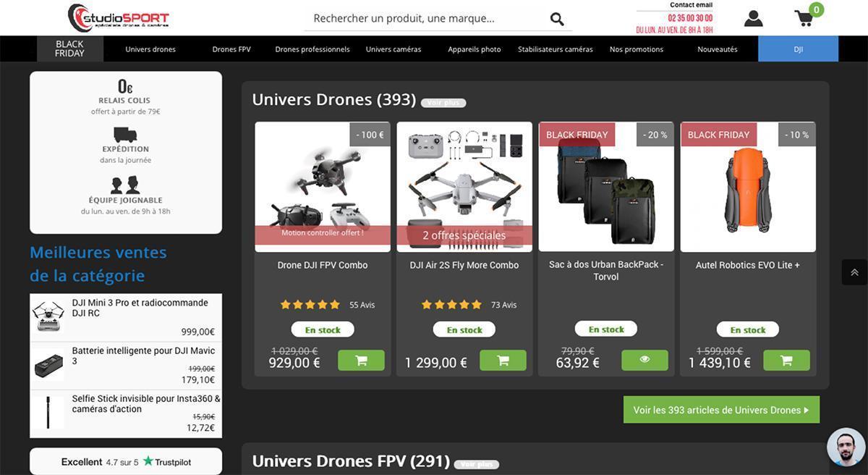Click the search magnifier icon
868x475 pixels.
coord(557,19)
